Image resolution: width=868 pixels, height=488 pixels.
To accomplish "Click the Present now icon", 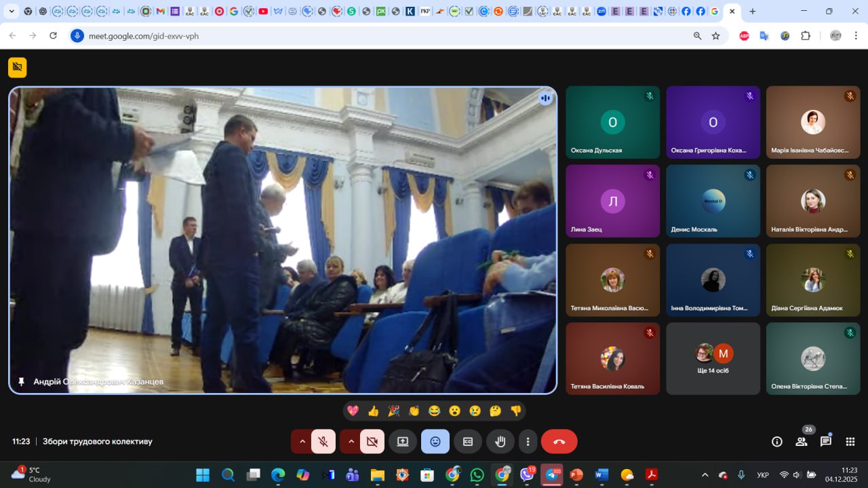I will click(x=403, y=441).
